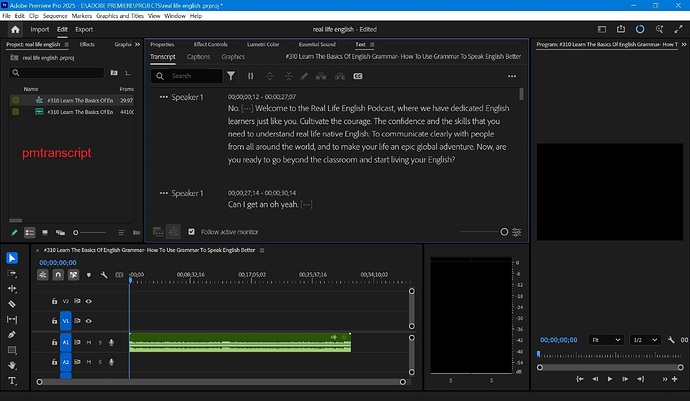Open transcript view settings sliders icon
Image resolution: width=690 pixels, height=401 pixels.
517,232
